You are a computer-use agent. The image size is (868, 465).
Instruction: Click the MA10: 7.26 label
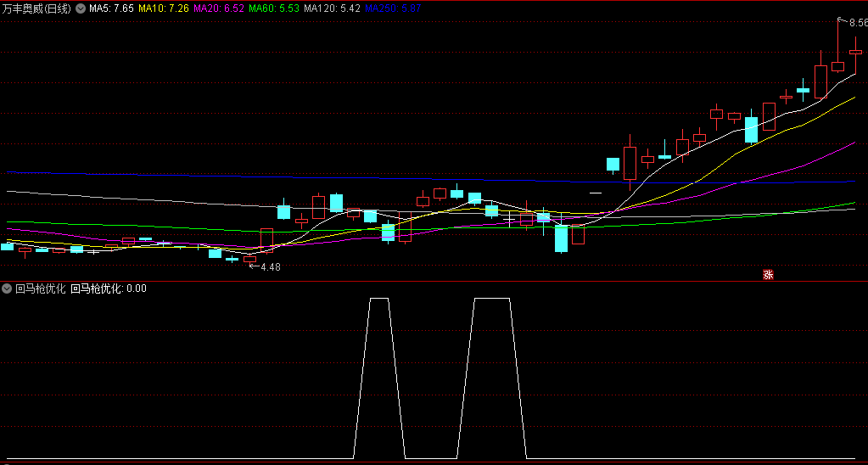165,8
